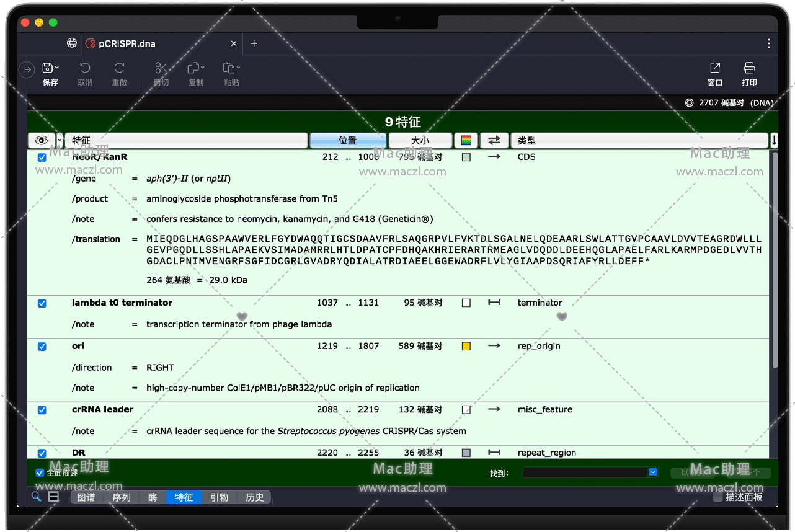795x532 pixels.
Task: Click the yellow color swatch for ori
Action: click(466, 346)
